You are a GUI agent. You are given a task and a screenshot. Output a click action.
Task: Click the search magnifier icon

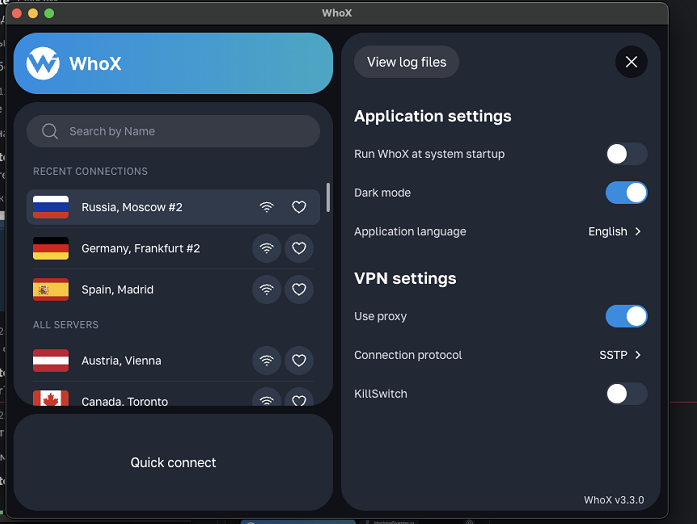[x=49, y=132]
